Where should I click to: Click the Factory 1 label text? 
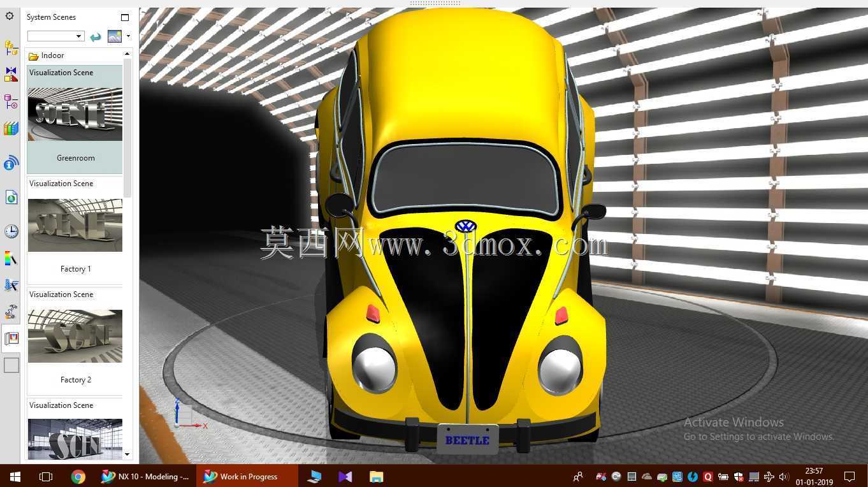76,269
